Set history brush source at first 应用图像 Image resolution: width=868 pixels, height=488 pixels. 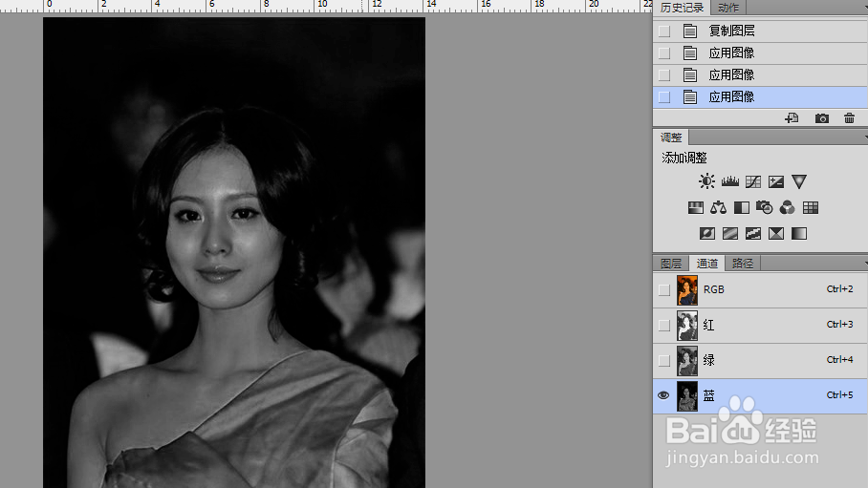point(664,53)
